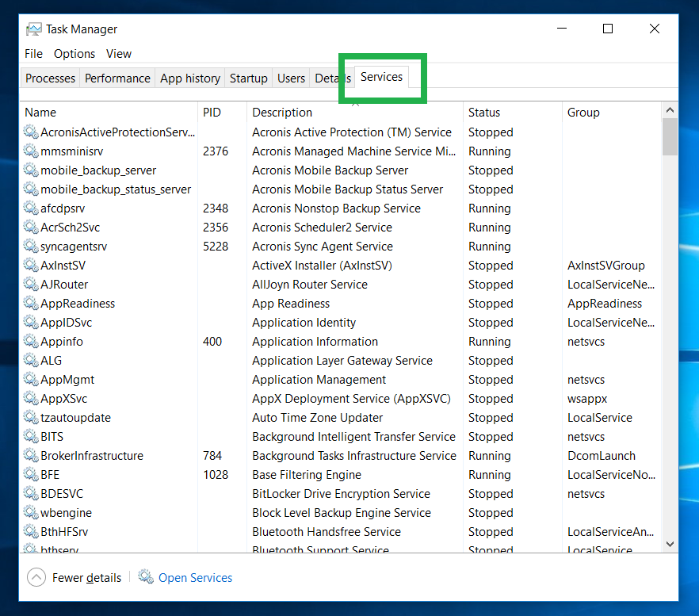Screen dimensions: 699x616
Task: Click the service icon for wbengine
Action: [31, 512]
